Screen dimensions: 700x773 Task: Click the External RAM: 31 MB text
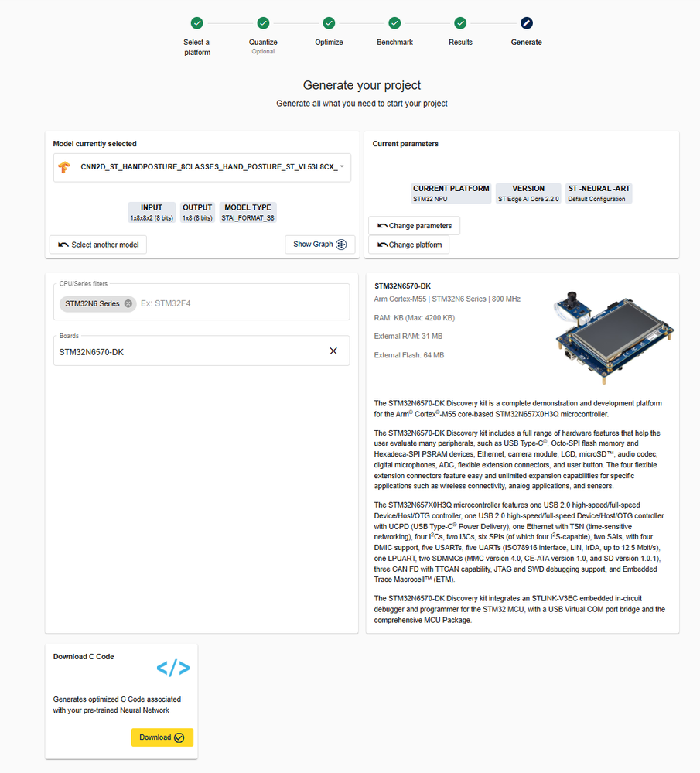point(408,337)
